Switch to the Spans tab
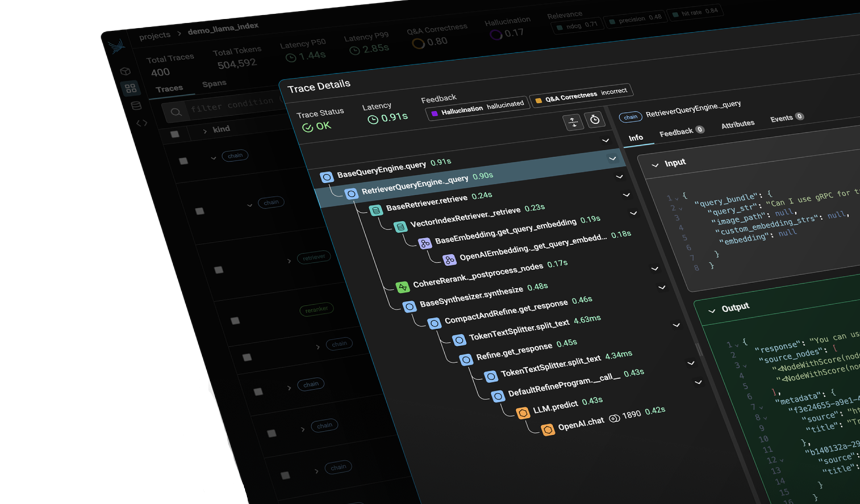 pyautogui.click(x=214, y=83)
